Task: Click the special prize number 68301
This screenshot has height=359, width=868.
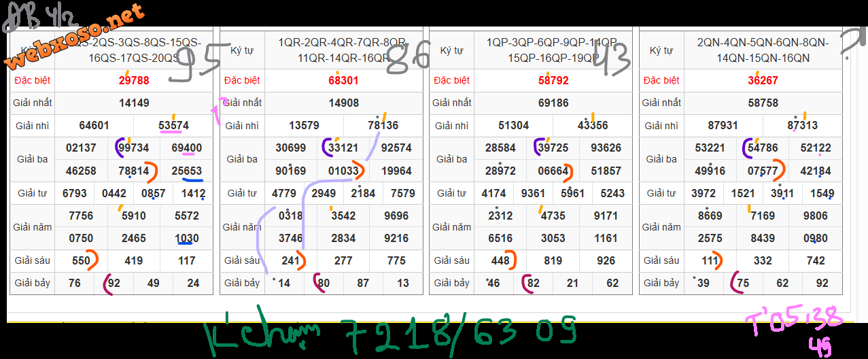Action: pos(343,80)
